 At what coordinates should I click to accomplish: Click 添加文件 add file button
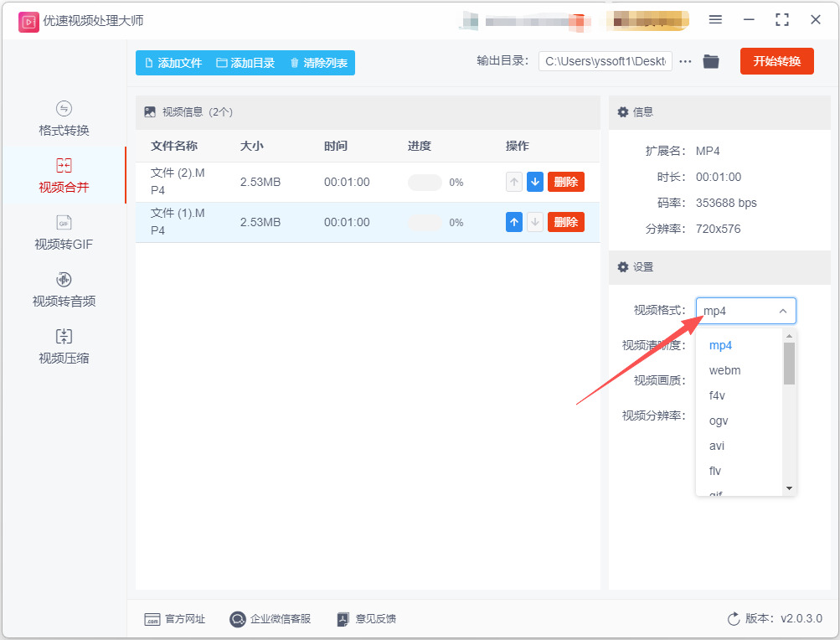click(173, 63)
